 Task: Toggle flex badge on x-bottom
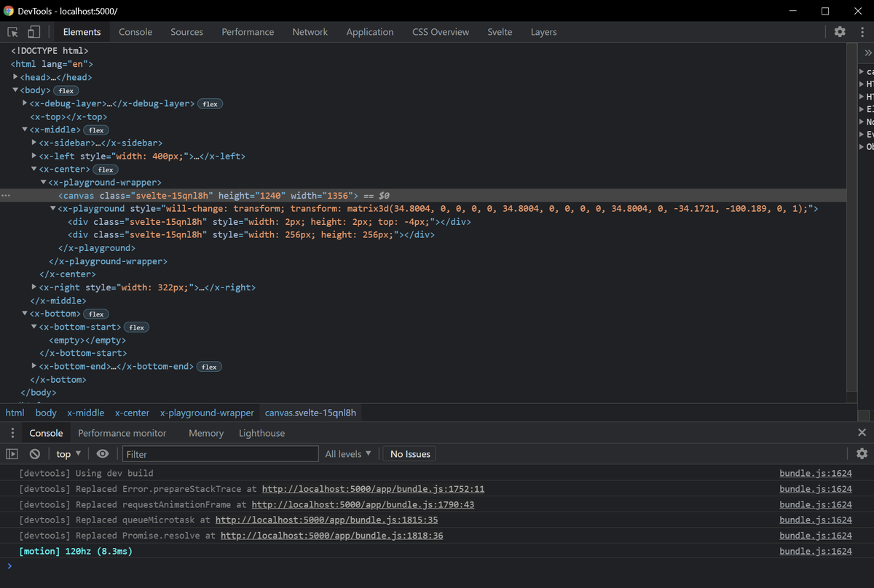(x=96, y=314)
